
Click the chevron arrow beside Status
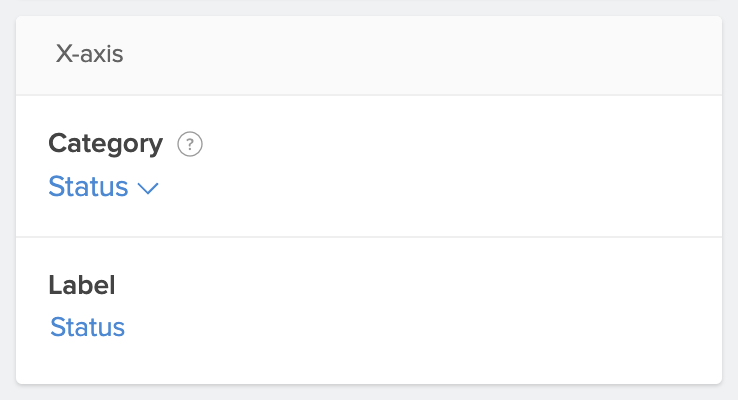pos(148,188)
